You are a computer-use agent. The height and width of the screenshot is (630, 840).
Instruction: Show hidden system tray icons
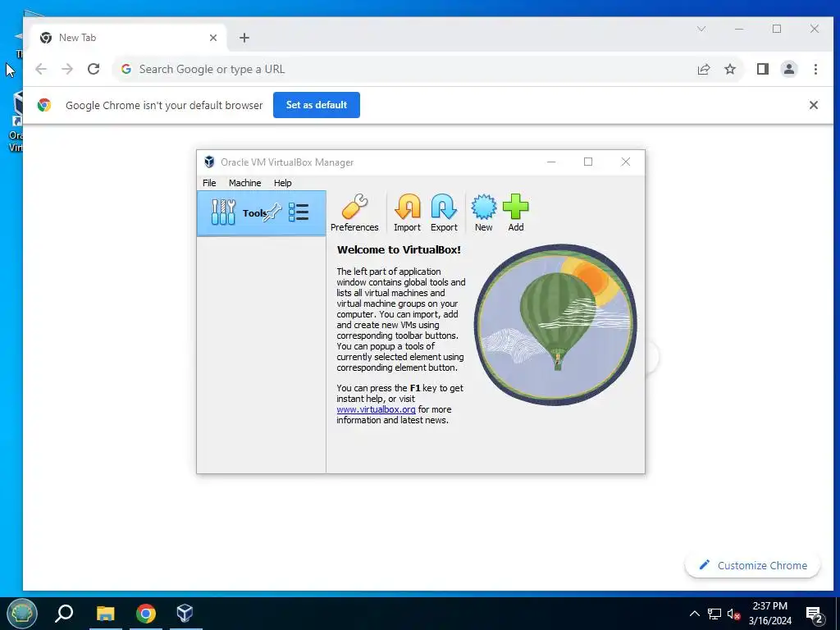694,614
